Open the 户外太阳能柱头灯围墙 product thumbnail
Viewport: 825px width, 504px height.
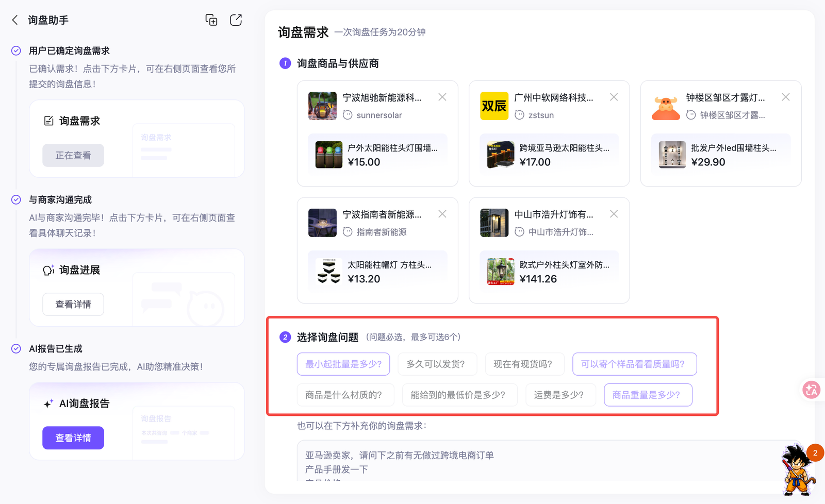pyautogui.click(x=329, y=155)
